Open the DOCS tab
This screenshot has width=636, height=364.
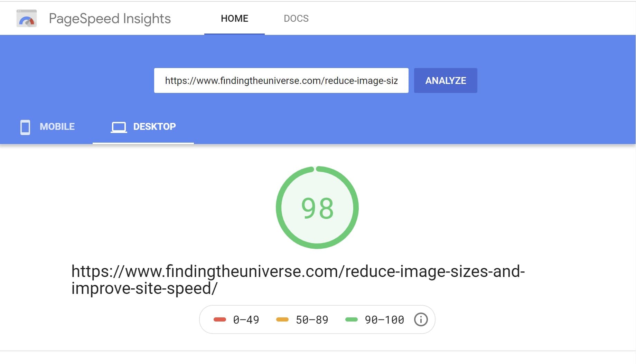[296, 18]
